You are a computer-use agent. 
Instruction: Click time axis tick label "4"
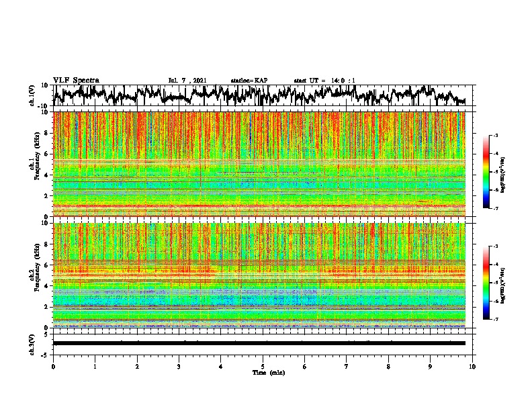pos(221,367)
